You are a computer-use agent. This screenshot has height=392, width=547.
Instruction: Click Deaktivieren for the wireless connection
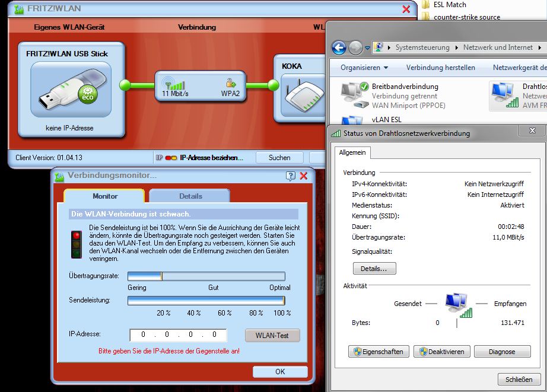(441, 352)
